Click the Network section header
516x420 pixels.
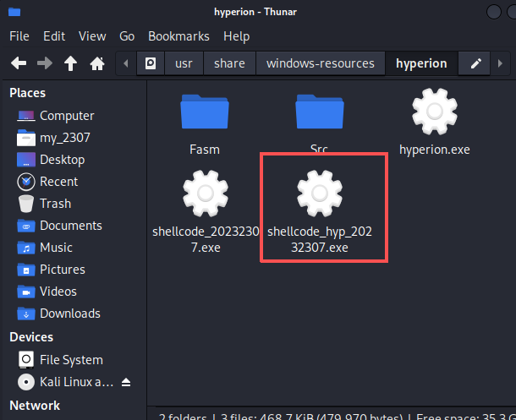click(x=35, y=406)
